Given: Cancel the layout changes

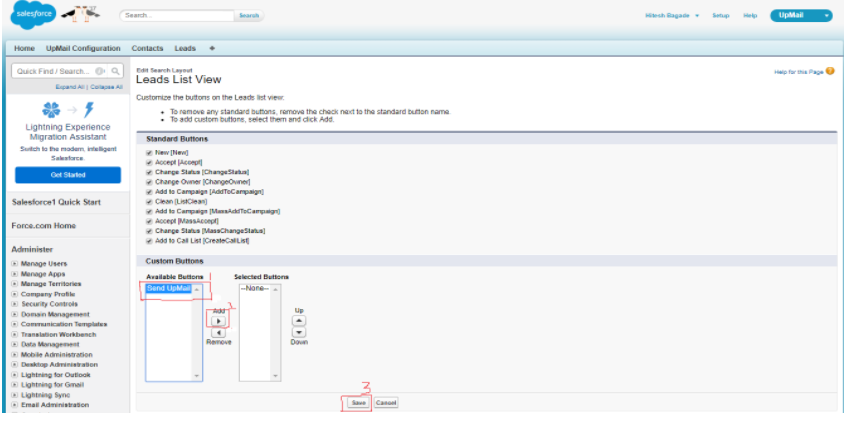Looking at the screenshot, I should click(x=386, y=403).
